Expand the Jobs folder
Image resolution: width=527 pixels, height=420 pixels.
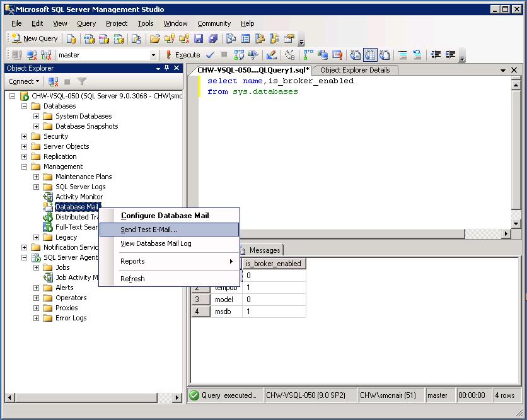[x=37, y=267]
